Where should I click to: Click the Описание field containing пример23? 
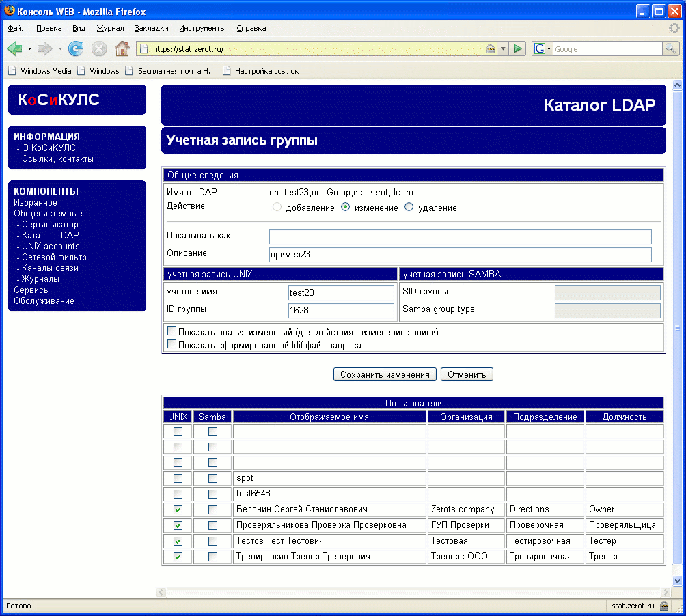pos(461,255)
